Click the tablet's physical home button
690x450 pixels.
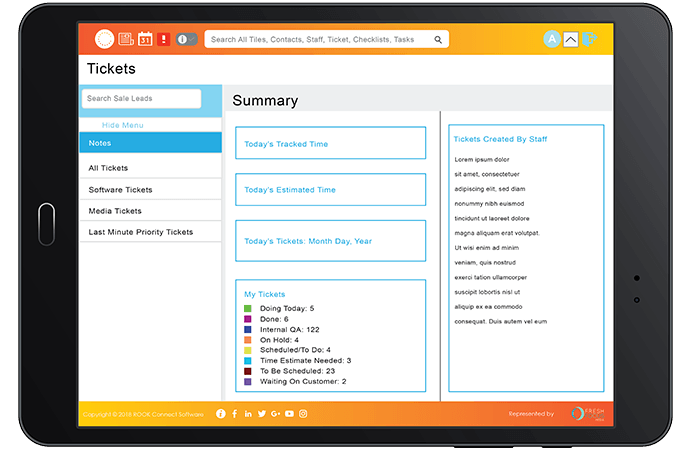coord(47,224)
